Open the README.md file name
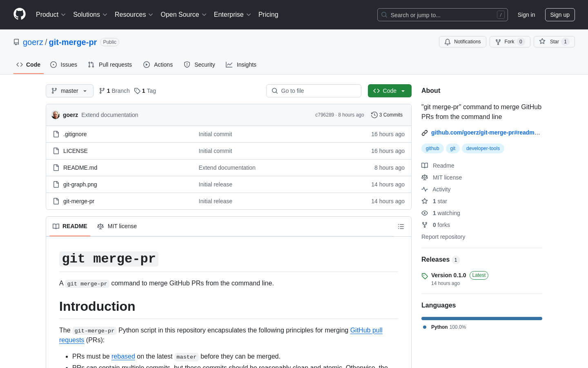The height and width of the screenshot is (368, 588). 80,168
